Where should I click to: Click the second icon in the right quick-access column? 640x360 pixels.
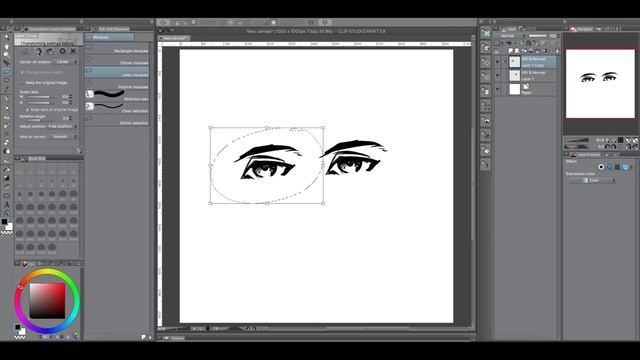[x=486, y=48]
